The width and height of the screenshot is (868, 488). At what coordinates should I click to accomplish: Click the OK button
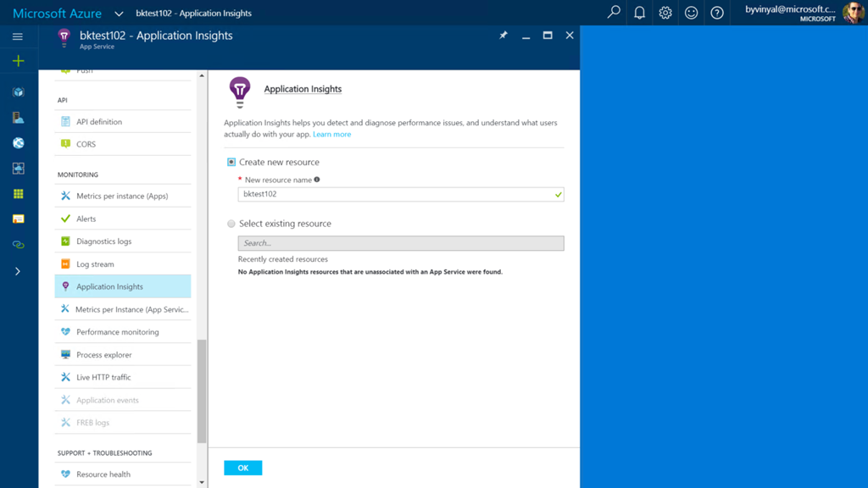pos(243,468)
